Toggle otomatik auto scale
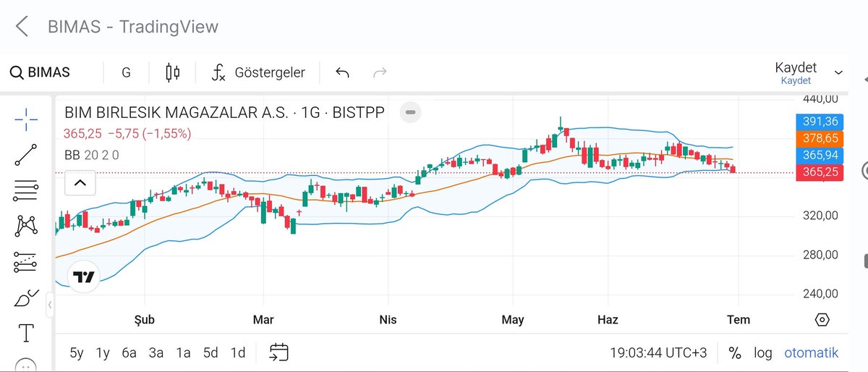This screenshot has height=372, width=868. coord(812,353)
